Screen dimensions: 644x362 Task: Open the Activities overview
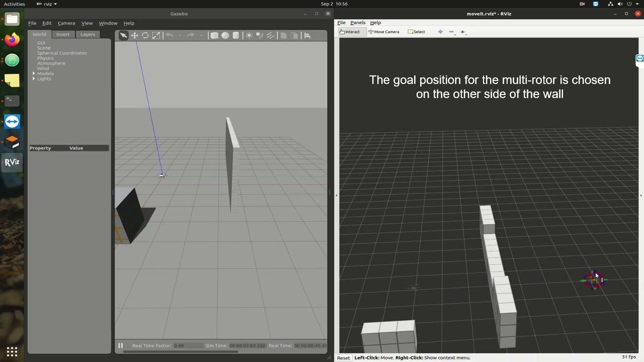(14, 4)
